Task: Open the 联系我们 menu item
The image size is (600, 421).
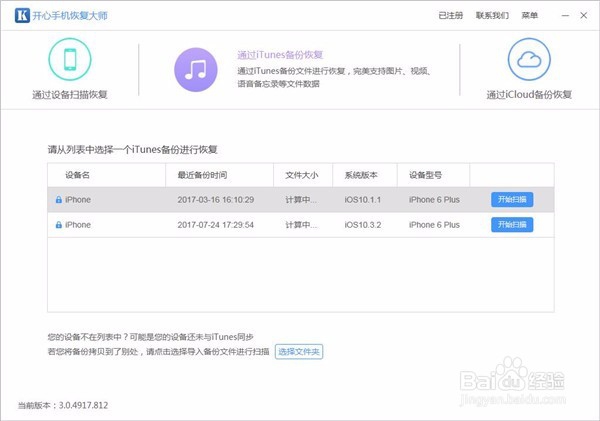Action: (492, 15)
